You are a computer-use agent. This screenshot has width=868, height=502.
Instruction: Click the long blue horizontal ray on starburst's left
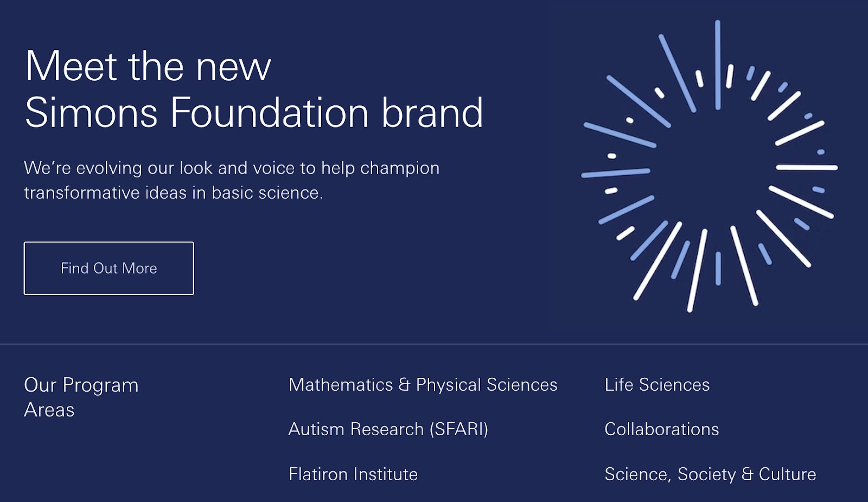tap(616, 173)
